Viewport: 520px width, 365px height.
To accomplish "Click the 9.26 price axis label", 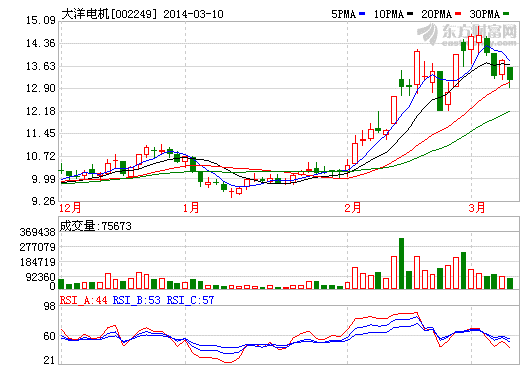I will click(x=43, y=201).
